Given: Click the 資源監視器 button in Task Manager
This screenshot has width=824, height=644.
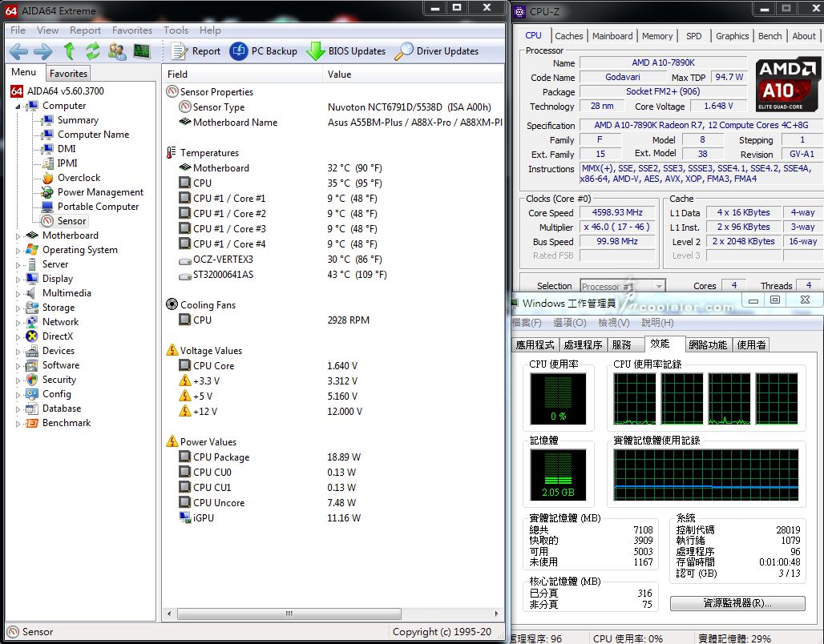Looking at the screenshot, I should coord(737,603).
